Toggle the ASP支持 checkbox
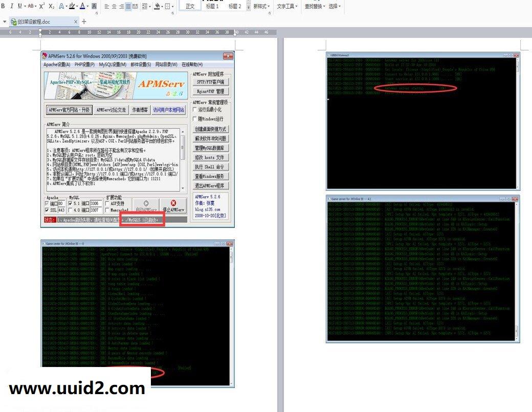The height and width of the screenshot is (412, 532). (107, 203)
